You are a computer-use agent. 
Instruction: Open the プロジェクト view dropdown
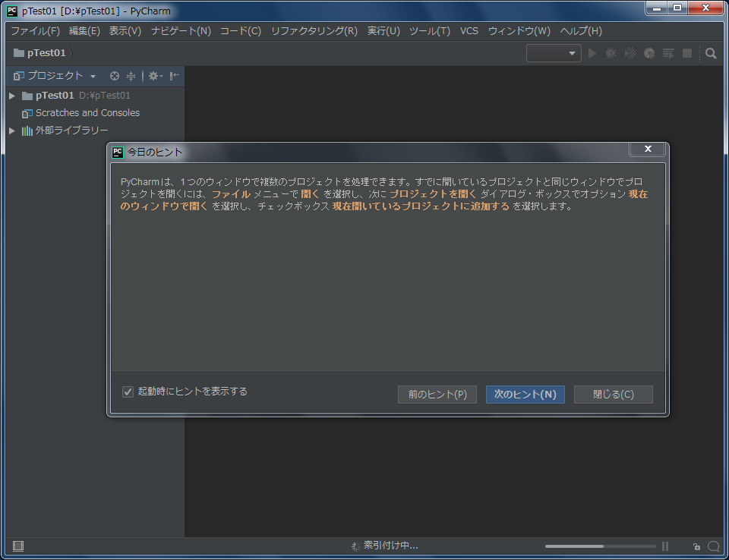pyautogui.click(x=93, y=76)
